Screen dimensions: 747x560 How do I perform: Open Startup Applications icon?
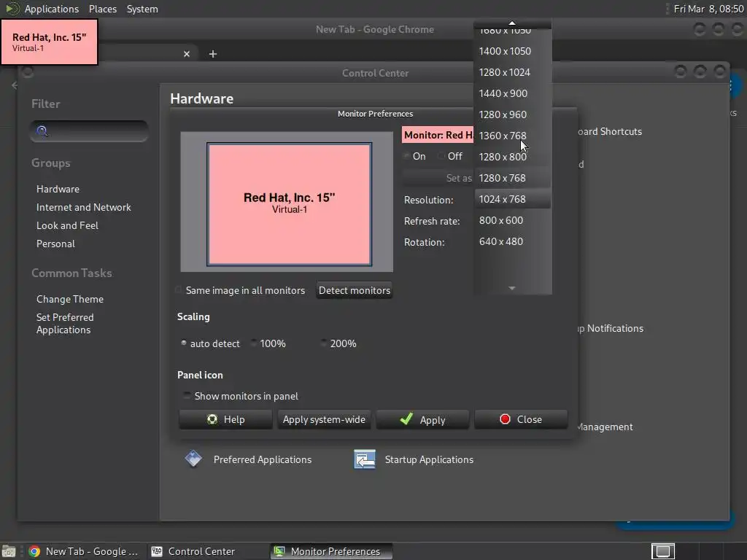click(x=365, y=459)
